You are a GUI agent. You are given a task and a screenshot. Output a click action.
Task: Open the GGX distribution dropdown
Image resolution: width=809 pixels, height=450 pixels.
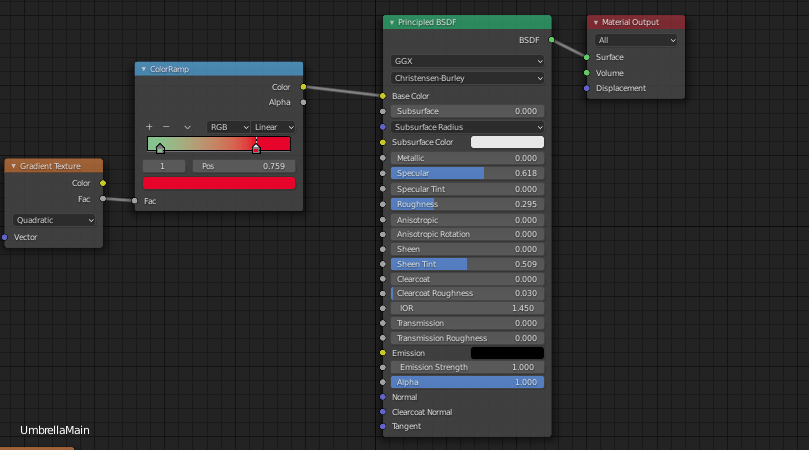click(467, 61)
